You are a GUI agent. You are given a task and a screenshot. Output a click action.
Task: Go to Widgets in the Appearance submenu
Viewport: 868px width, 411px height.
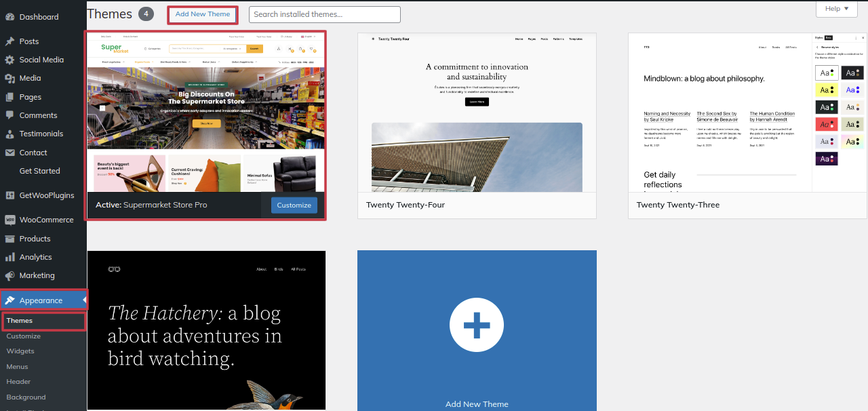tap(20, 351)
